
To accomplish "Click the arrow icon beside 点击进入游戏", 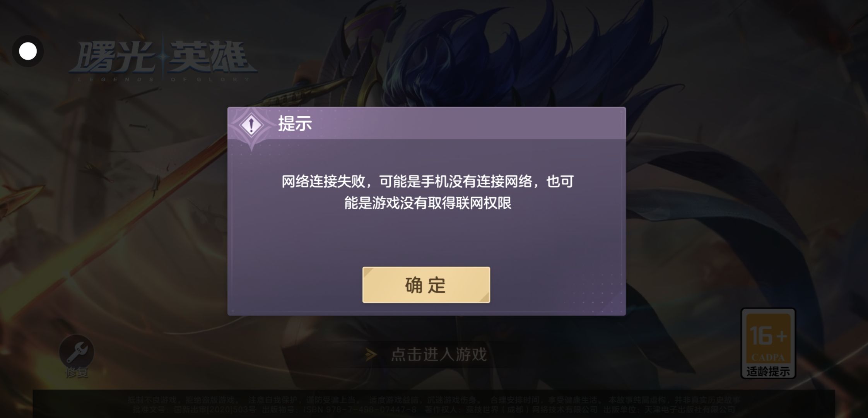I will (x=371, y=355).
